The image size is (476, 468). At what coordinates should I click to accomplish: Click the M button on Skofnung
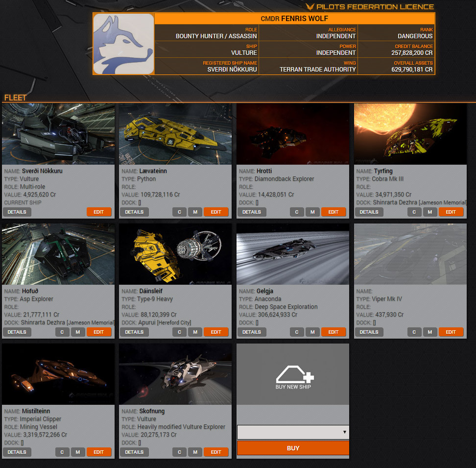click(x=195, y=452)
